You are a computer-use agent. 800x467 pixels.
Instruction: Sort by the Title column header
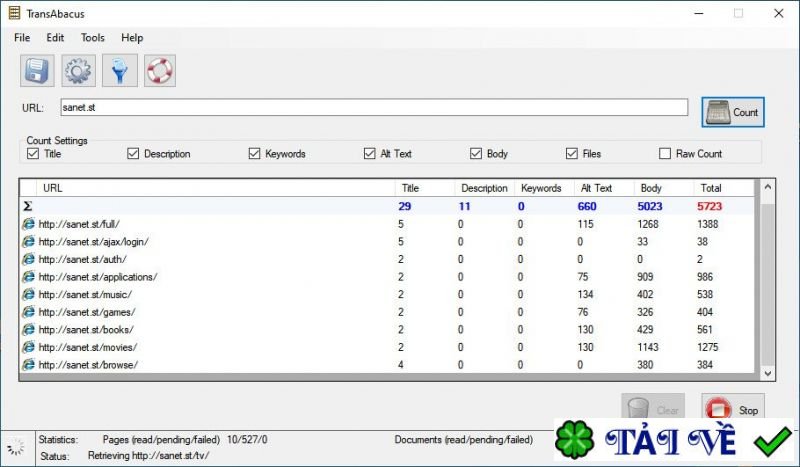pyautogui.click(x=425, y=188)
